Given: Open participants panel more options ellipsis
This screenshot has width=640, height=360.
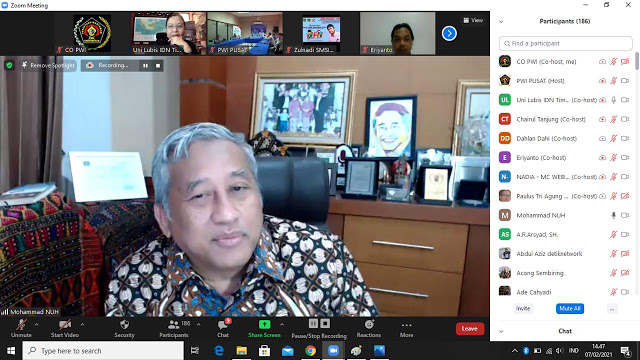Looking at the screenshot, I should click(612, 309).
